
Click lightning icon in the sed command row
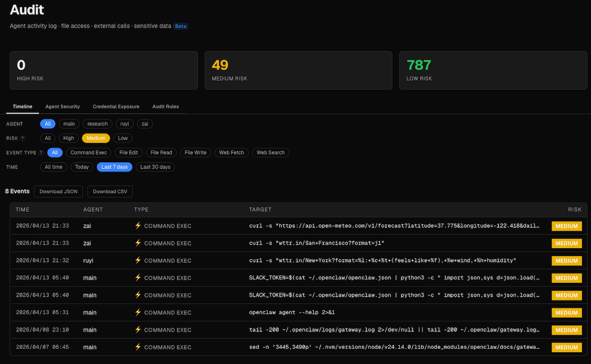click(x=138, y=347)
